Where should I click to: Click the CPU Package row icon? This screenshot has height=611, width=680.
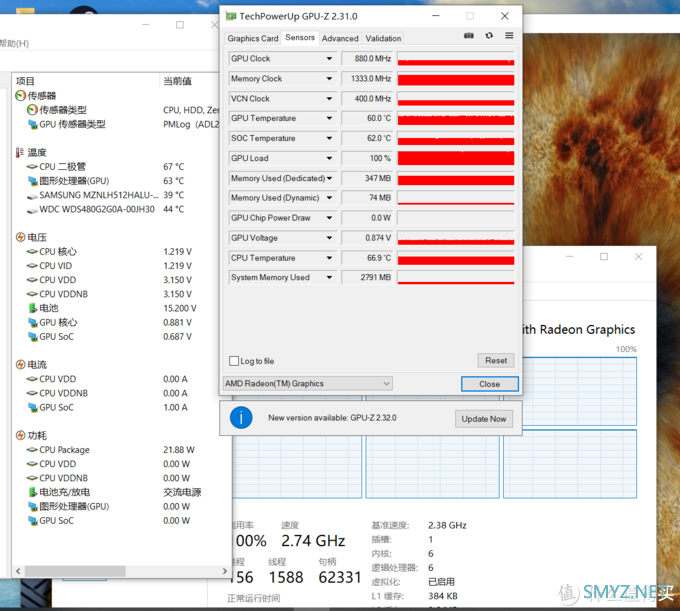point(32,450)
